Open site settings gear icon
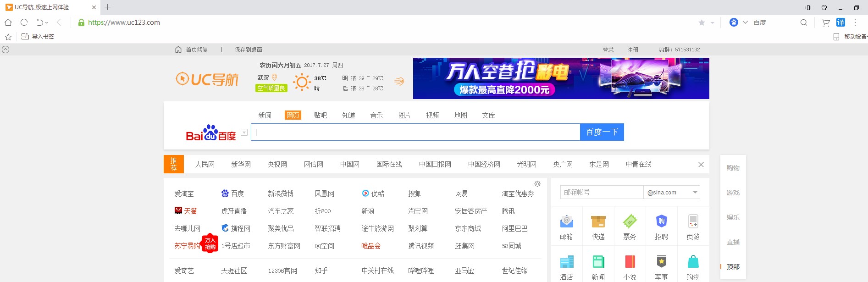Viewport: 868px width, 282px height. (x=537, y=184)
